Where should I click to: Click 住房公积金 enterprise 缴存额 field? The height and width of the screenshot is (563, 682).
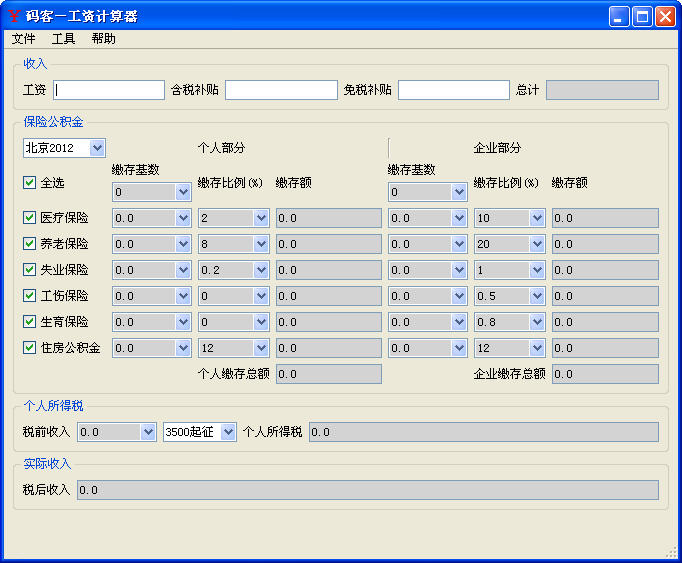point(605,349)
